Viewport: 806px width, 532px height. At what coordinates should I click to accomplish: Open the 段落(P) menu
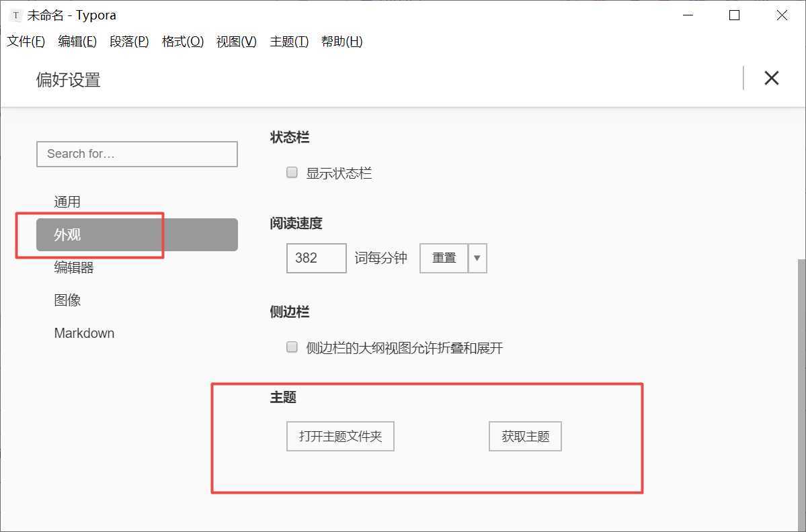pos(129,42)
